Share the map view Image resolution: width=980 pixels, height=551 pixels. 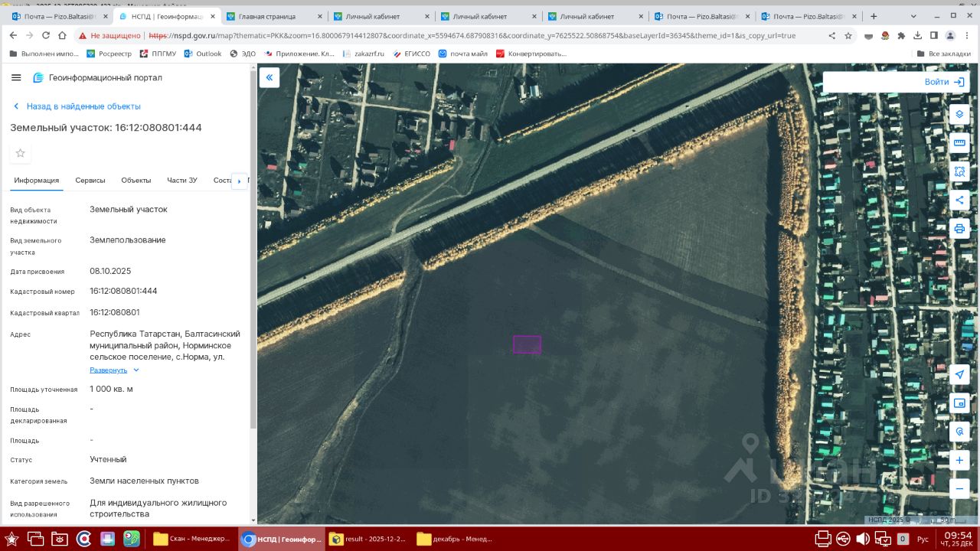tap(959, 201)
